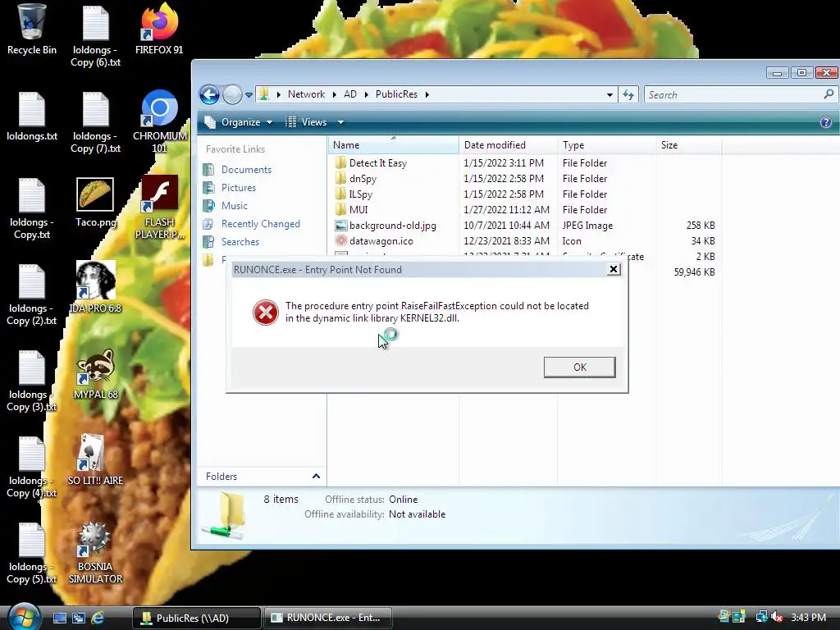Switch to PublicRes (\\AD) taskbar button

tap(197, 619)
